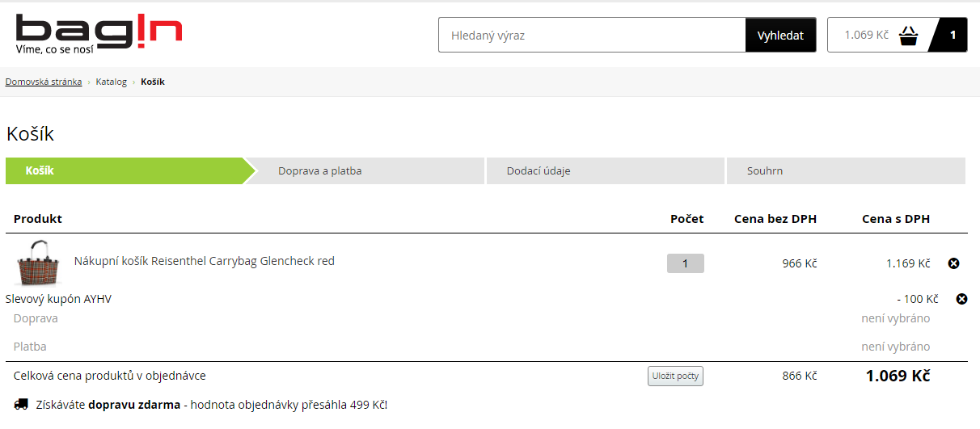Go to Domovská stránka breadcrumb link
The width and height of the screenshot is (980, 429).
point(44,82)
